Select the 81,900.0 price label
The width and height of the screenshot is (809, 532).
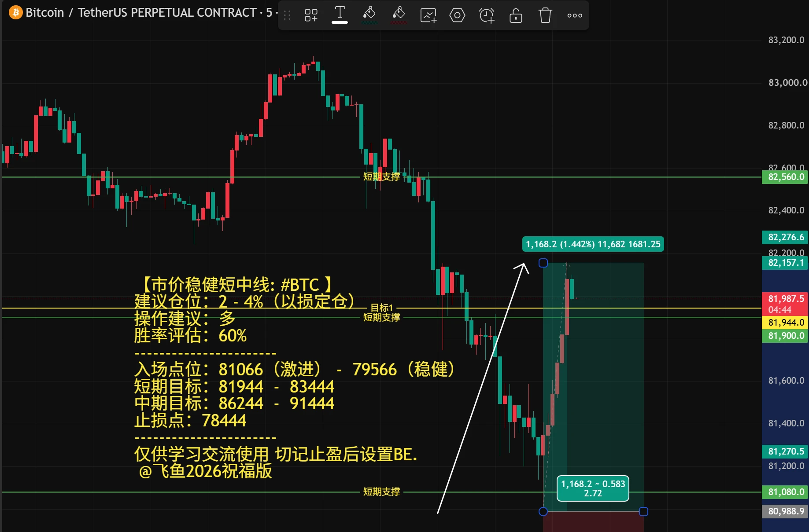pyautogui.click(x=786, y=336)
